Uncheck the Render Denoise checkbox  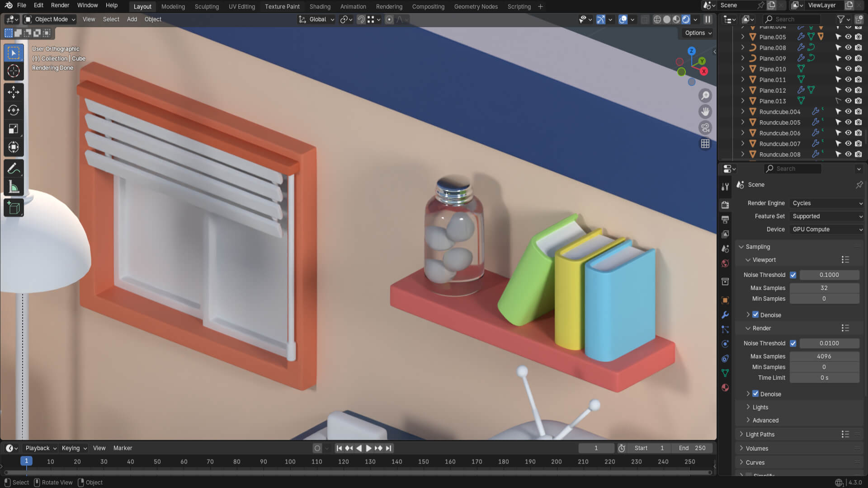pyautogui.click(x=755, y=394)
